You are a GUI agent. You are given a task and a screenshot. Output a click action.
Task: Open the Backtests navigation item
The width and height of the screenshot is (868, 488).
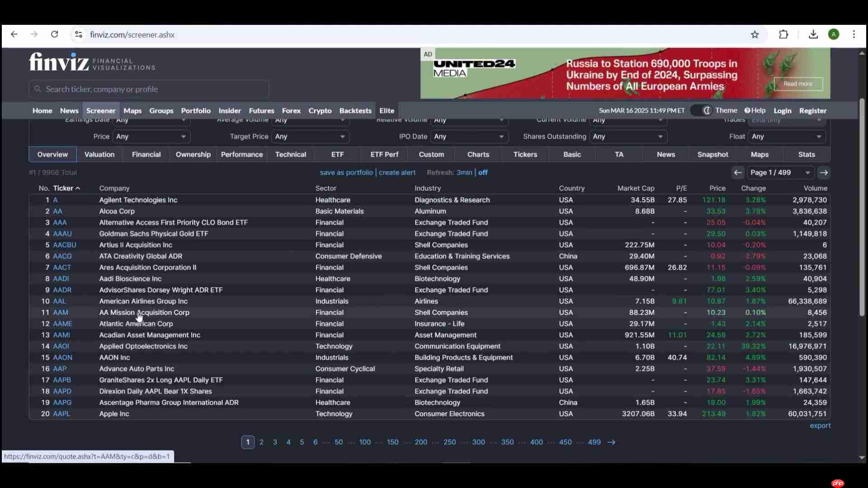(x=355, y=111)
